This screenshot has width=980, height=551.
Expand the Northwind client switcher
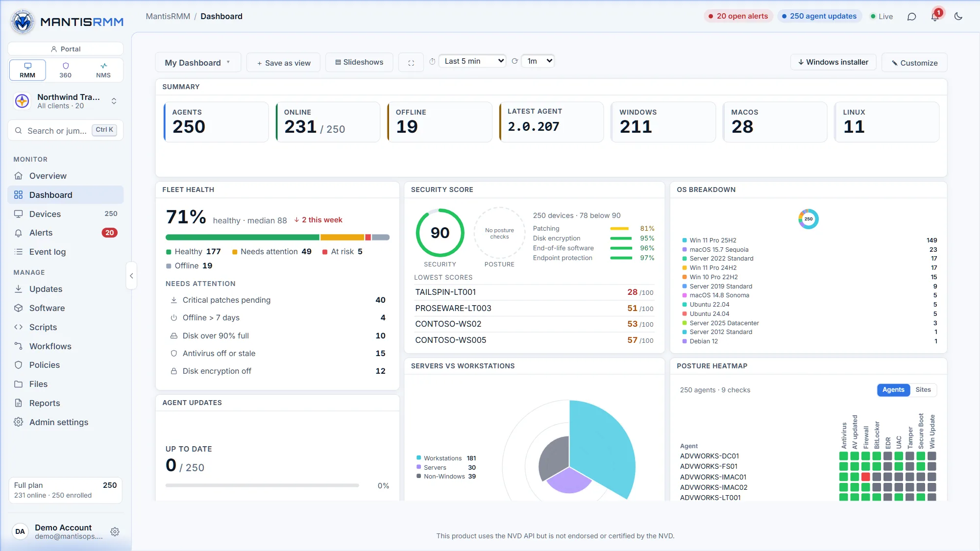click(x=66, y=101)
